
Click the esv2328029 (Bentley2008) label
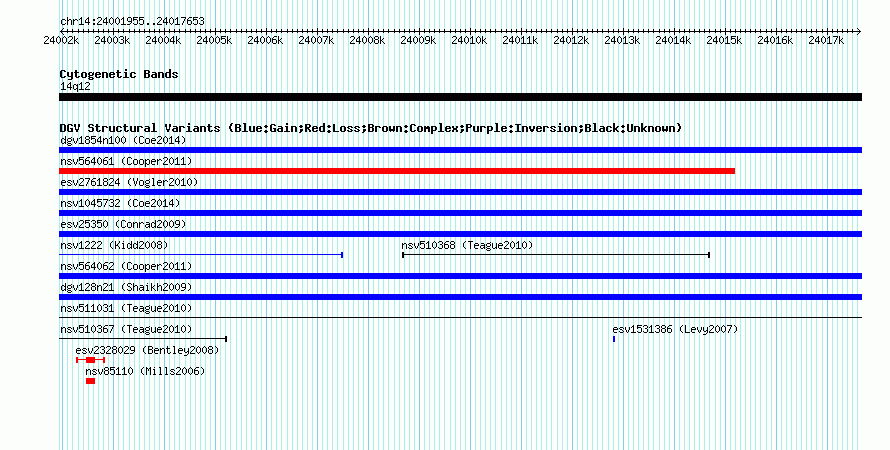pos(147,350)
